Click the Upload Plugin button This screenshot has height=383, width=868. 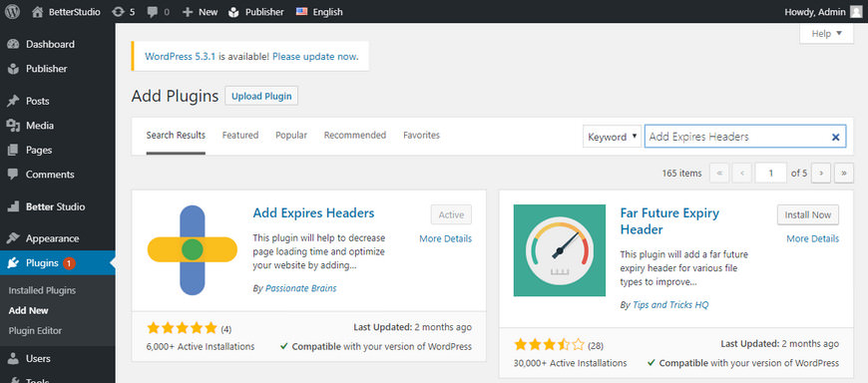261,96
